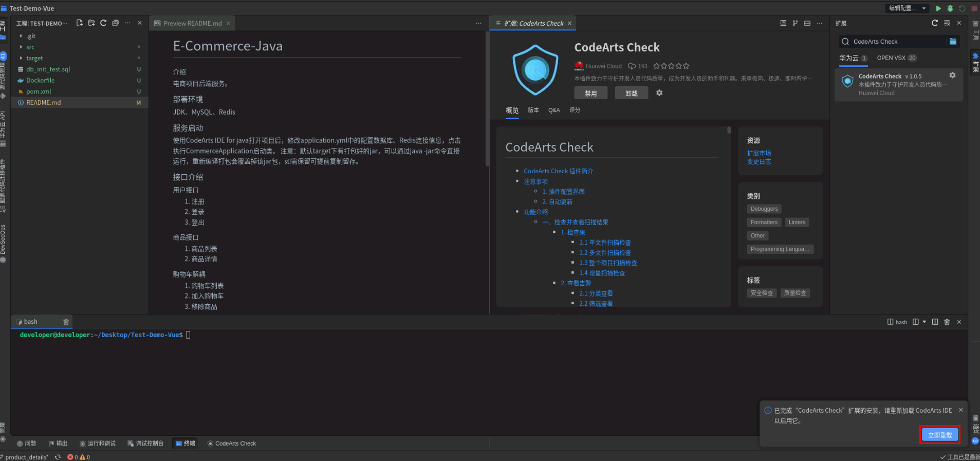Viewport: 980px width, 461px height.
Task: Open the 运行和调试 panel tab
Action: point(98,444)
